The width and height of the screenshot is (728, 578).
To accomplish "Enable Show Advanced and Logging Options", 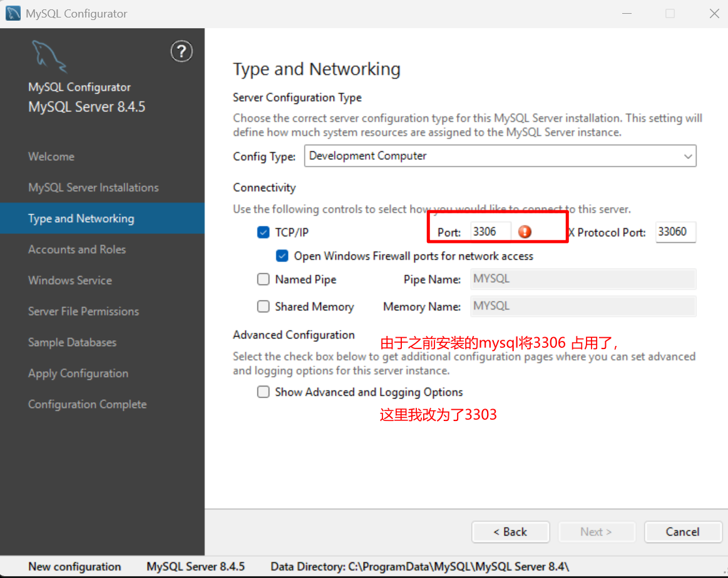I will click(264, 392).
